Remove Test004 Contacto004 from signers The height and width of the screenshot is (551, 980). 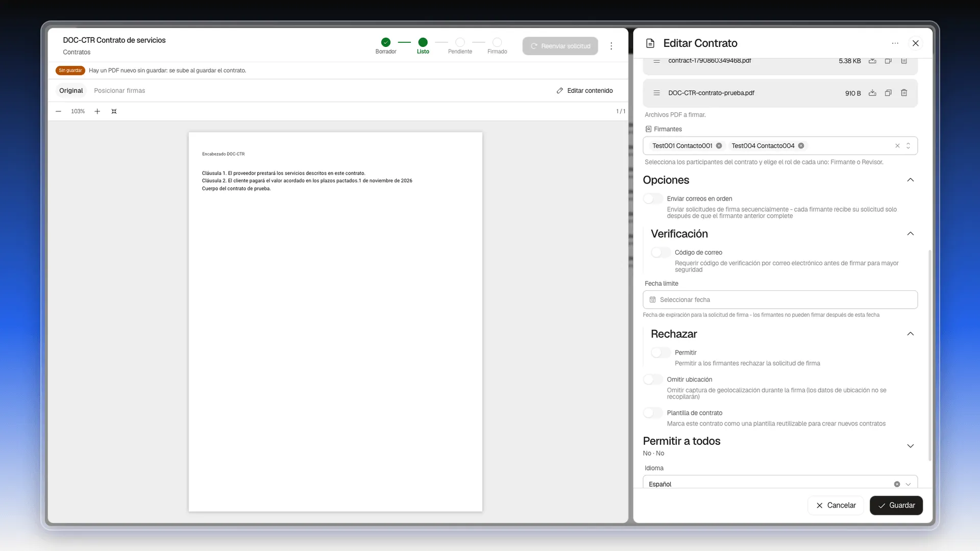(801, 146)
